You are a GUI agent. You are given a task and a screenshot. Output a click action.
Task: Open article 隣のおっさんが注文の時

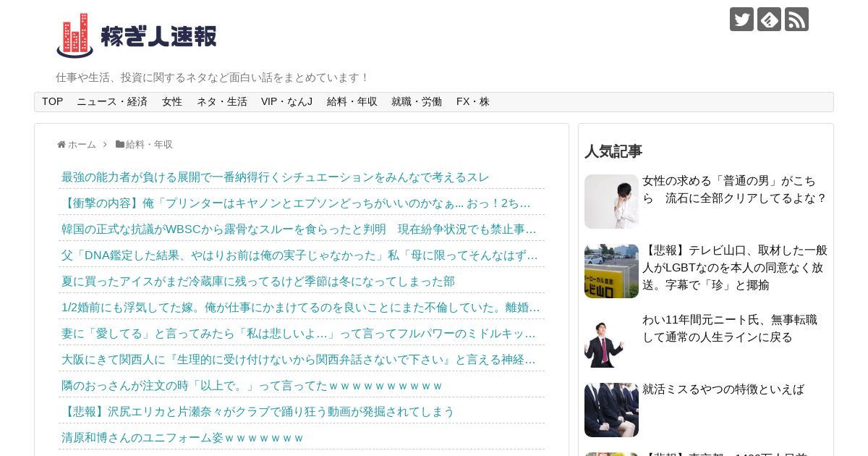pos(252,385)
